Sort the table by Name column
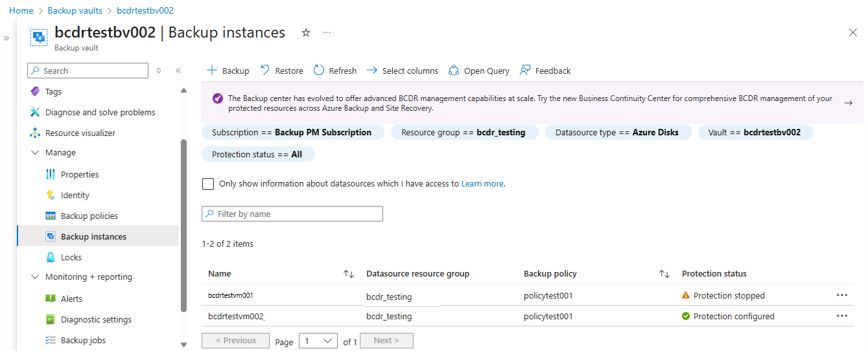The image size is (868, 351). (x=349, y=274)
